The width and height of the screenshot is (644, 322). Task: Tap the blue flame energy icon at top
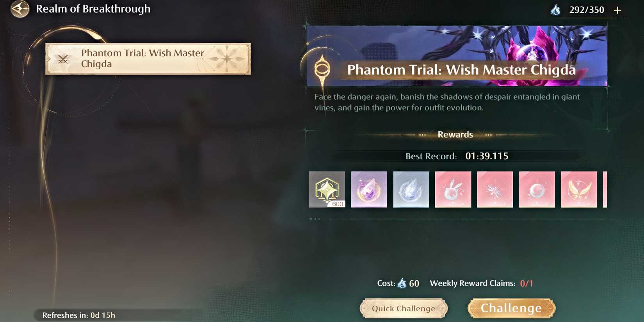[556, 10]
